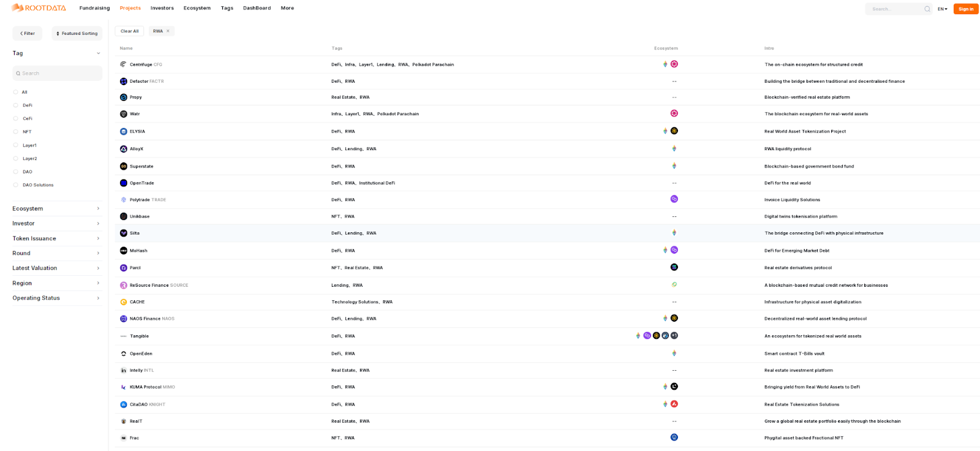The image size is (980, 451).
Task: Remove the RWA filter chip
Action: point(168,31)
